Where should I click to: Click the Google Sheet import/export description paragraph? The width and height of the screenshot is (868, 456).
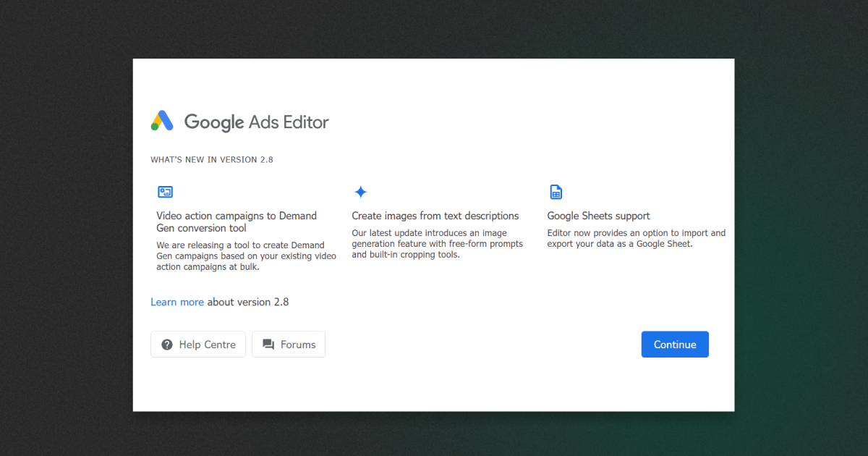[636, 238]
